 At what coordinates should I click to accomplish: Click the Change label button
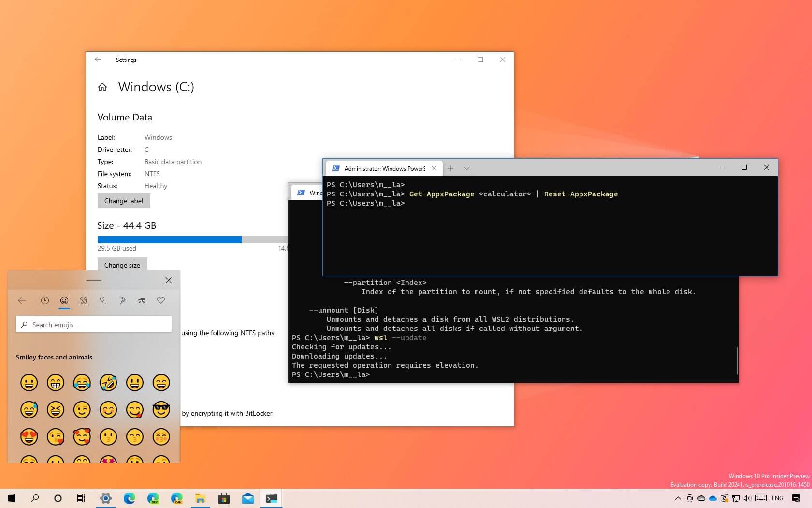(124, 201)
